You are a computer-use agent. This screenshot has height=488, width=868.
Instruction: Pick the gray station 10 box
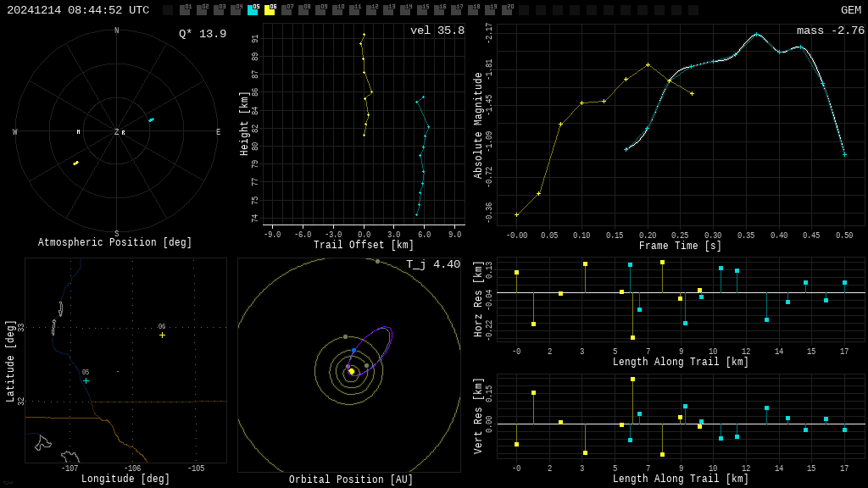[337, 10]
